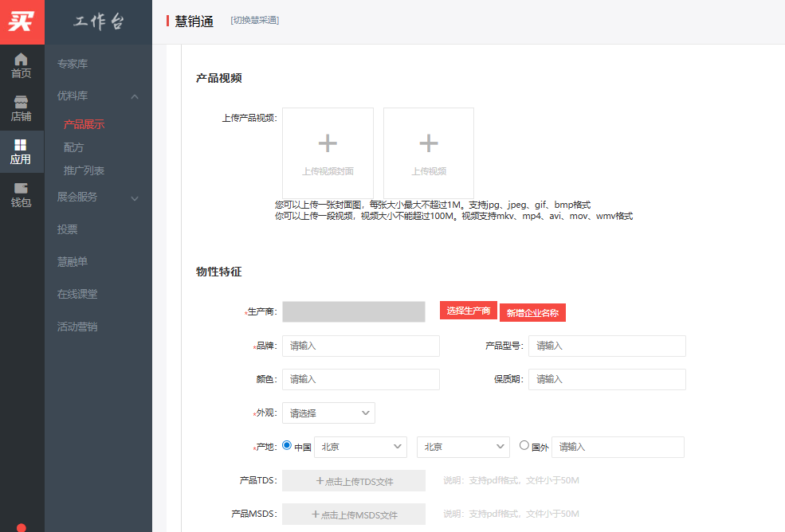The width and height of the screenshot is (785, 532).
Task: Click the red 买 logo icon
Action: click(x=22, y=22)
